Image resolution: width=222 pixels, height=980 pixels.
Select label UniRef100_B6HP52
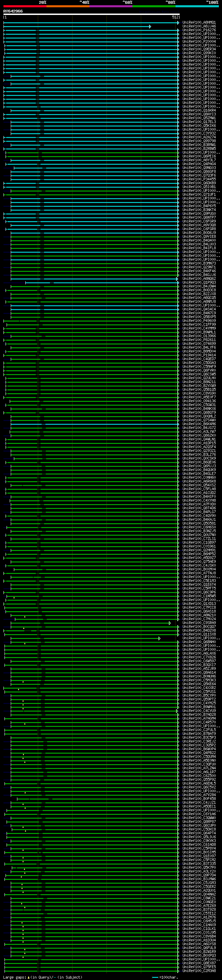199,554
